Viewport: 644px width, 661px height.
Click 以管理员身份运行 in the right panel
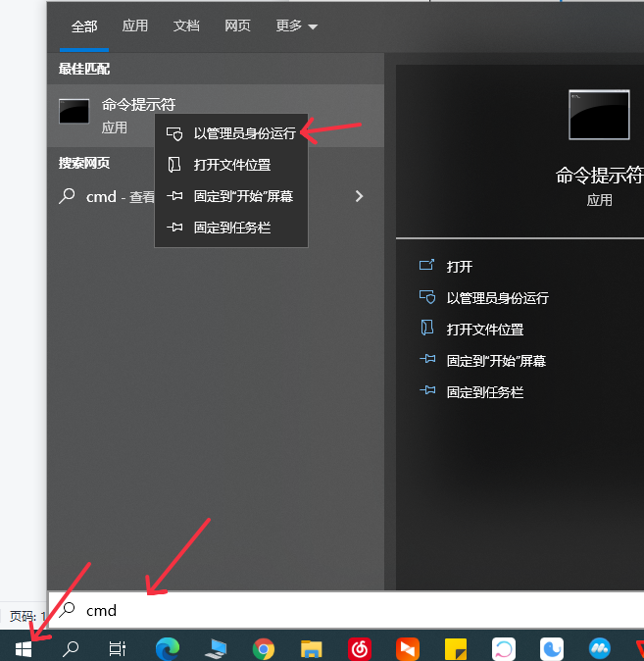point(498,298)
